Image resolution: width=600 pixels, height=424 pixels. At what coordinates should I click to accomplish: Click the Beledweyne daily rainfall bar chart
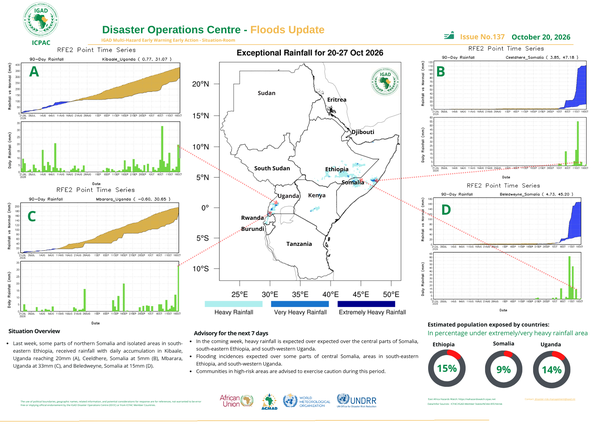point(507,276)
